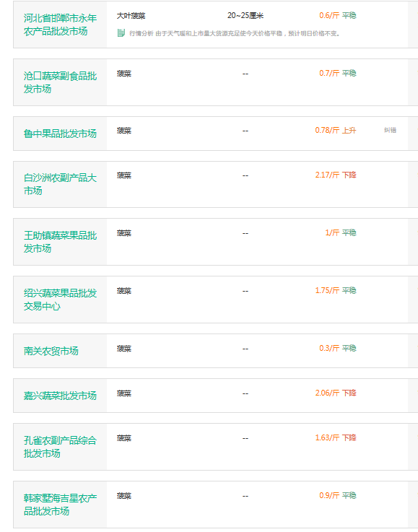Viewport: 418px width, 532px height.
Task: Click the 2.06/斤 下降 price
Action: [336, 393]
